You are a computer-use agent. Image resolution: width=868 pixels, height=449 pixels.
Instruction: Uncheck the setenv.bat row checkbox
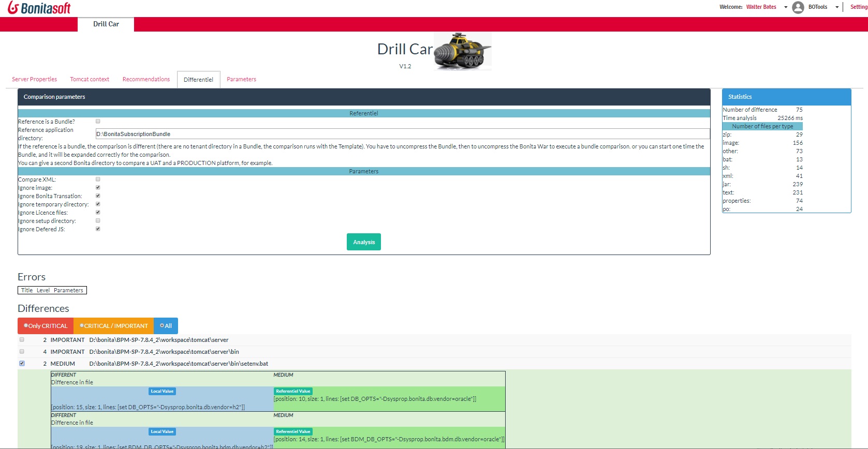coord(22,364)
